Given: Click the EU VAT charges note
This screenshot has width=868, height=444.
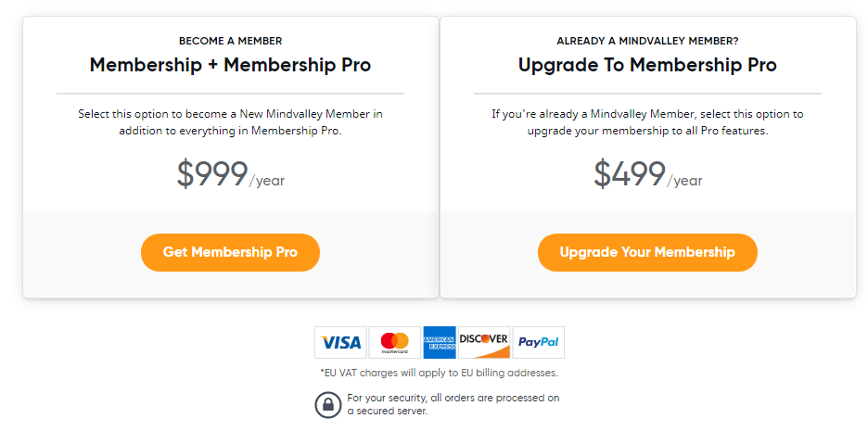Looking at the screenshot, I should (x=439, y=373).
